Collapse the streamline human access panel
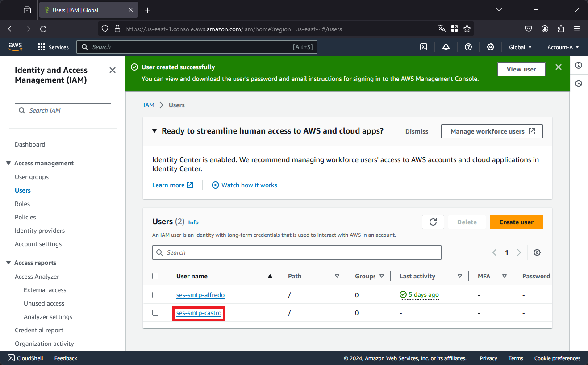 click(154, 131)
